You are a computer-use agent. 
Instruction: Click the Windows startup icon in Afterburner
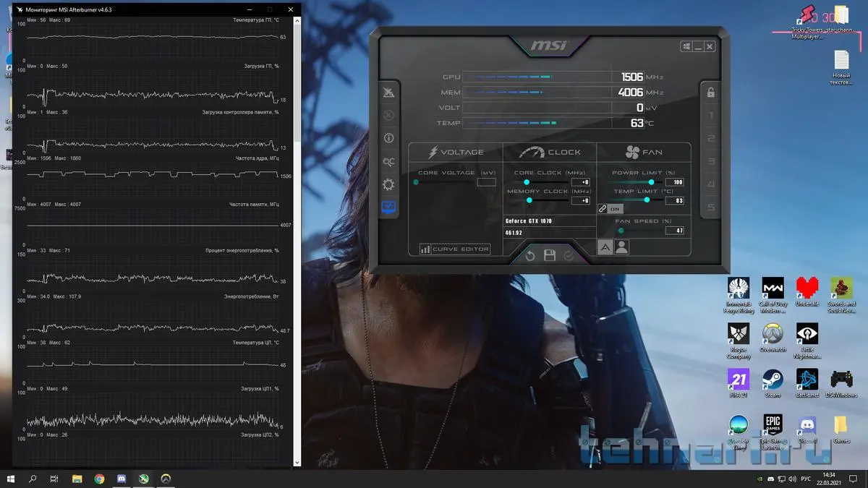[685, 47]
